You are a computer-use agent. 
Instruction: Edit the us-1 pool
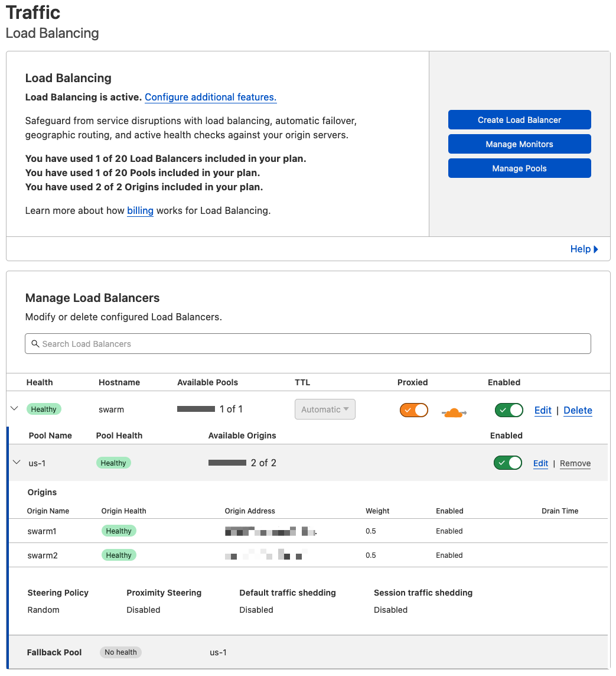pos(540,463)
